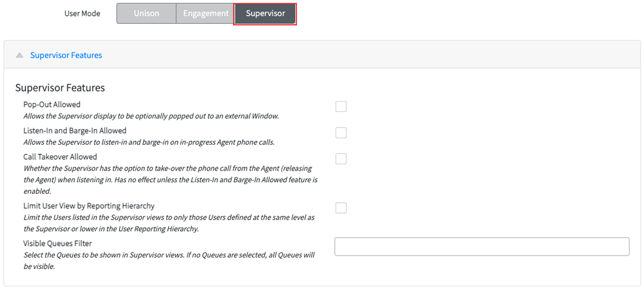Select the Supervisor user mode
644x291 pixels.
pyautogui.click(x=265, y=14)
